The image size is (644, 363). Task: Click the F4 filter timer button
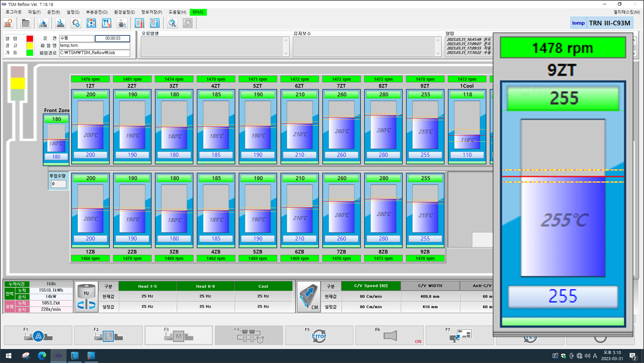[249, 335]
